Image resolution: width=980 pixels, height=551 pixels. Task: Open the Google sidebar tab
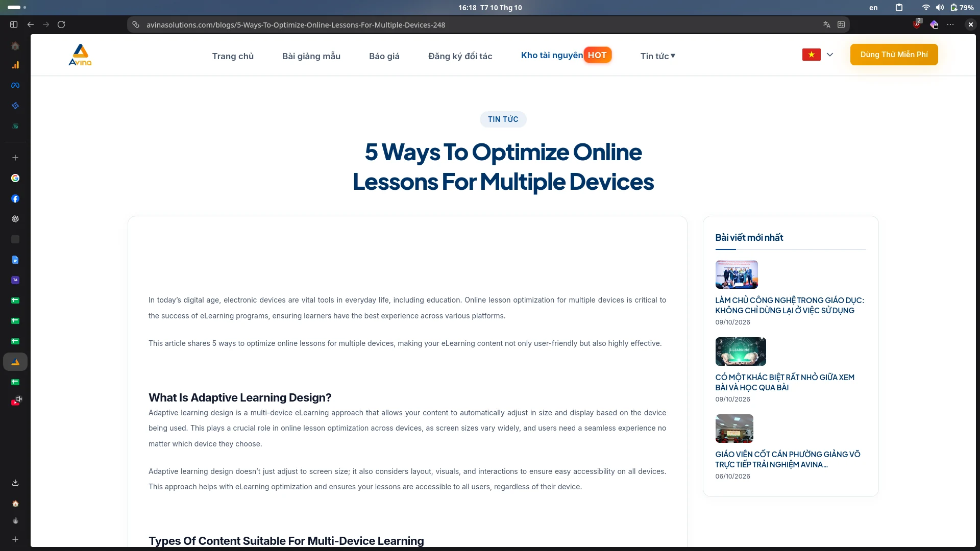pyautogui.click(x=15, y=178)
